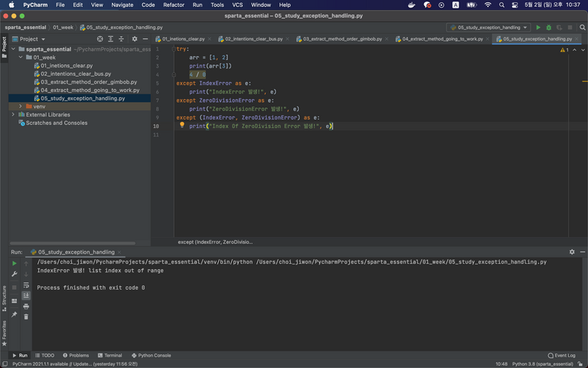The width and height of the screenshot is (588, 368).
Task: Open the Structure side tool window
Action: (4, 298)
